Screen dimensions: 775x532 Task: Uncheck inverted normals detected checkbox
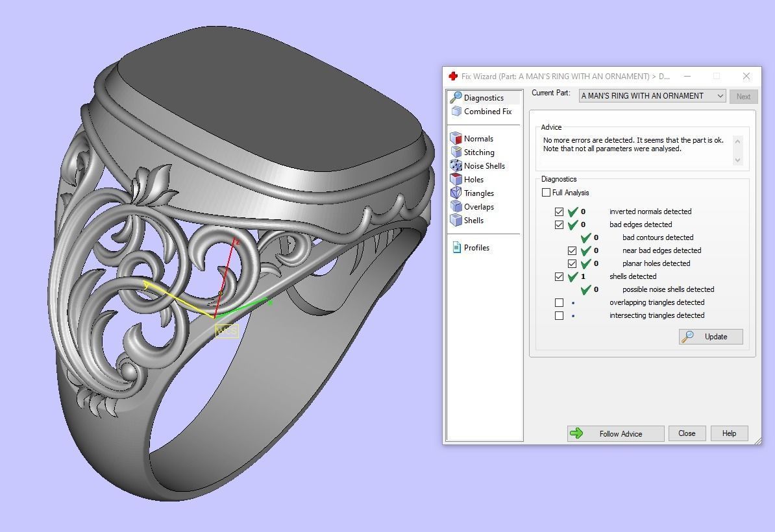(559, 212)
